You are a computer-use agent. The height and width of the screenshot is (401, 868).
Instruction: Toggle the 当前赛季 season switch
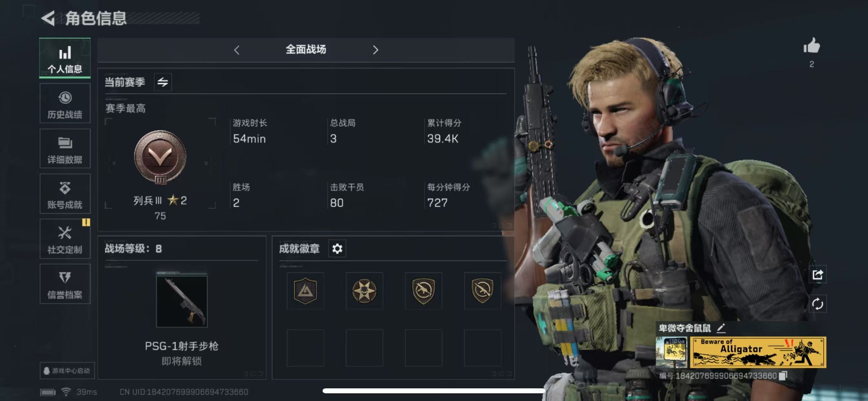(163, 82)
